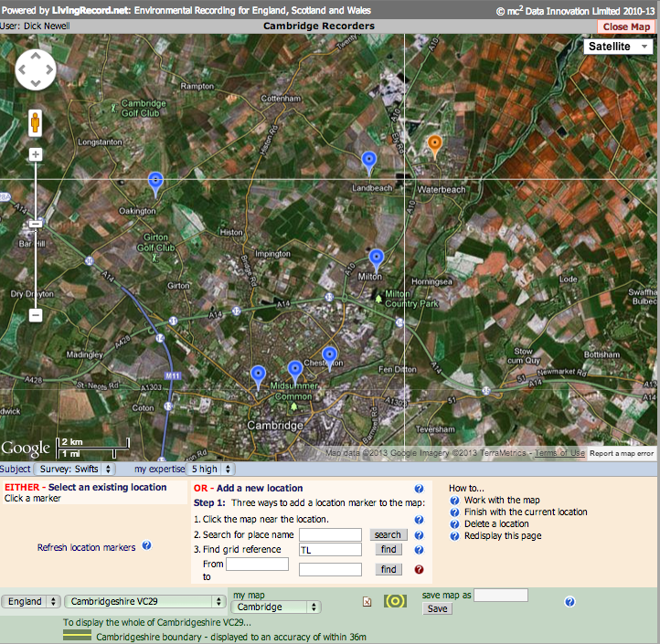Click the map zoom slider handle
The width and height of the screenshot is (660, 644).
coord(36,224)
